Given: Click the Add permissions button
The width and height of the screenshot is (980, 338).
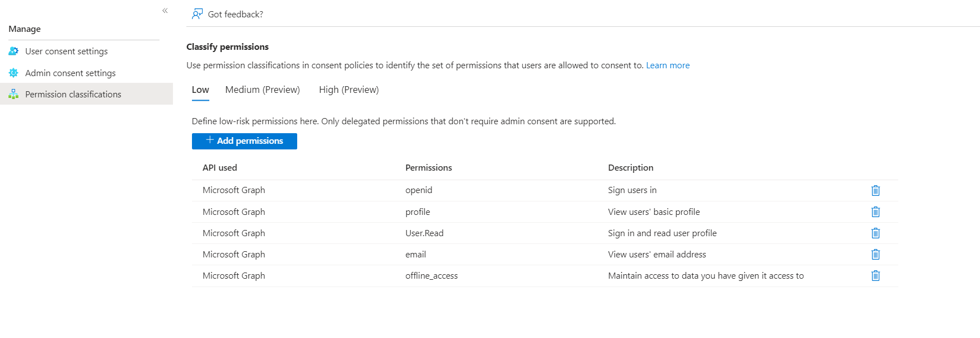Looking at the screenshot, I should 245,141.
